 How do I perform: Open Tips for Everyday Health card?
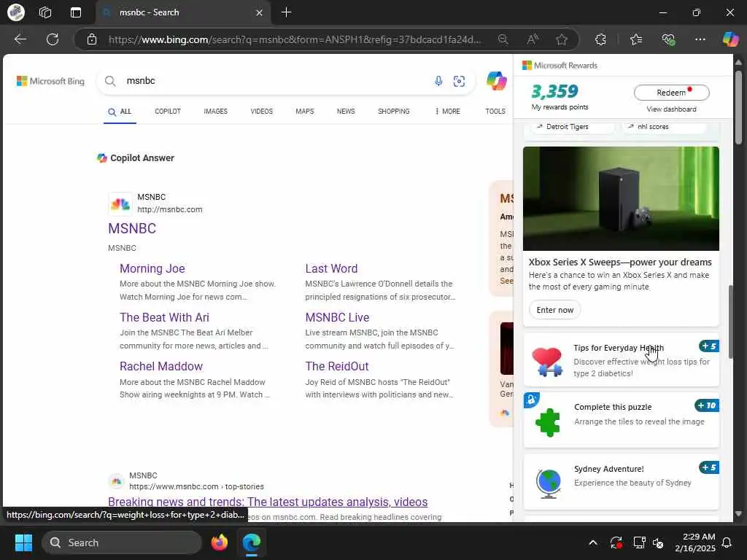point(621,359)
